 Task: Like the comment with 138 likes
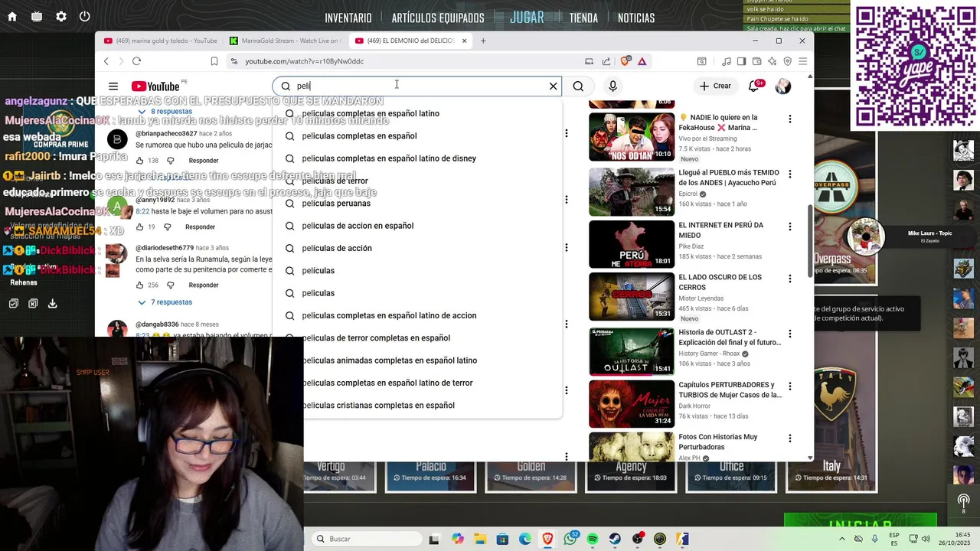pos(139,161)
